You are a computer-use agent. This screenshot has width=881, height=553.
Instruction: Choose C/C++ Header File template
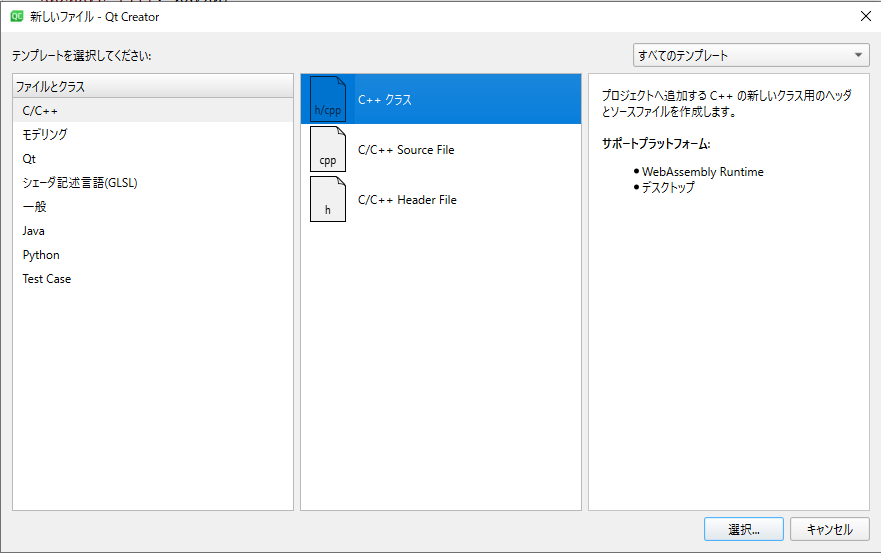407,200
